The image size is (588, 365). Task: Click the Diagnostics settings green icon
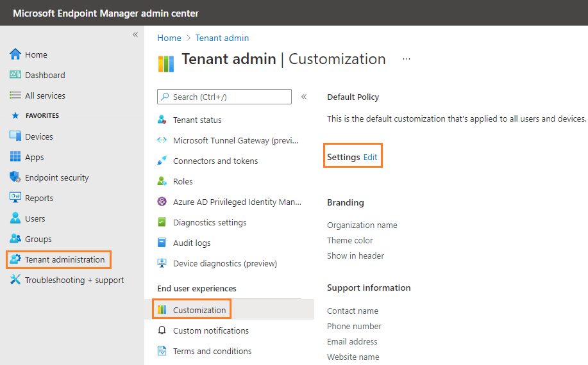[x=162, y=222]
